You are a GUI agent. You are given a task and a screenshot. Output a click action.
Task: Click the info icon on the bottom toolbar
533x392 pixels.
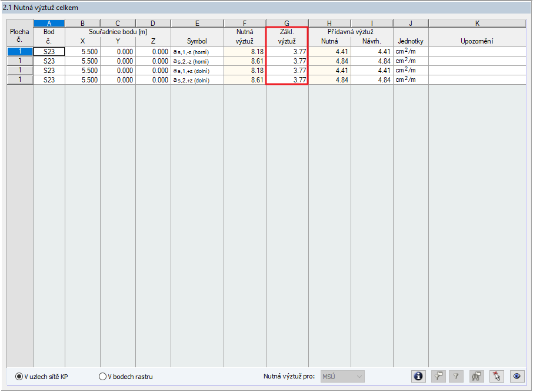coord(418,376)
